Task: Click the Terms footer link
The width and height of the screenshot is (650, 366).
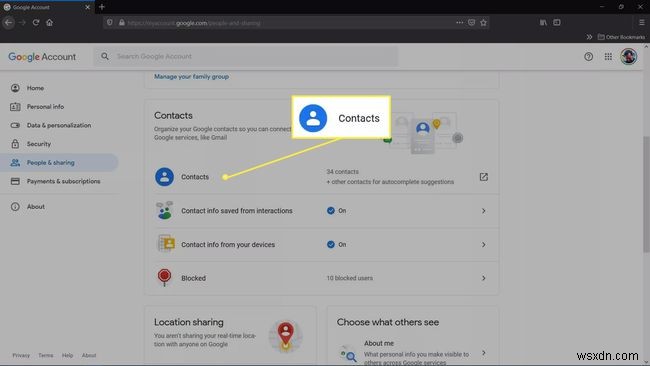Action: 46,355
